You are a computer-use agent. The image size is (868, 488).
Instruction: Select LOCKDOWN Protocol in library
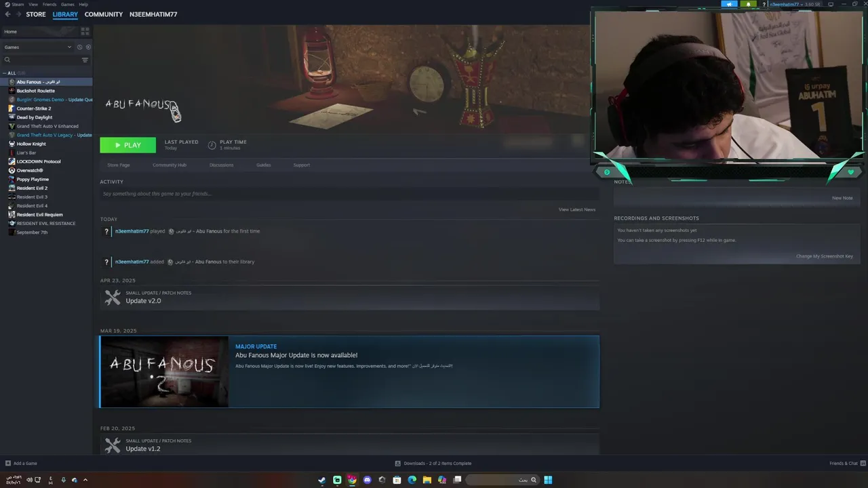(x=39, y=161)
